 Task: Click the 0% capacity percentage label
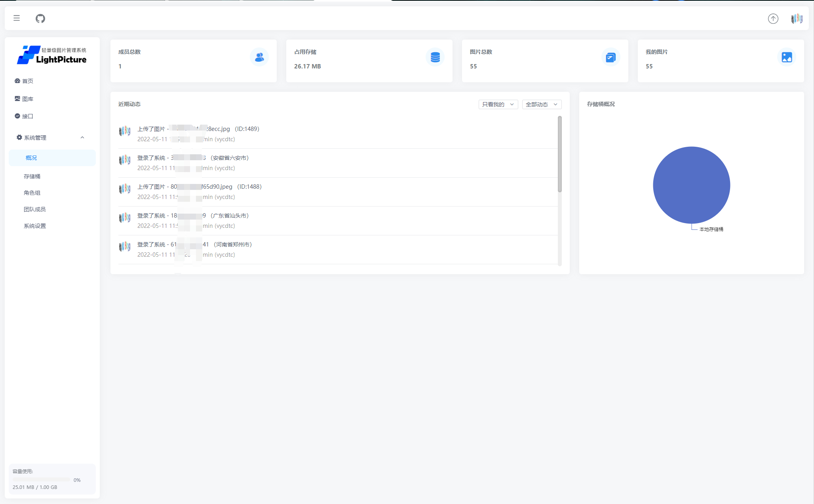point(77,480)
